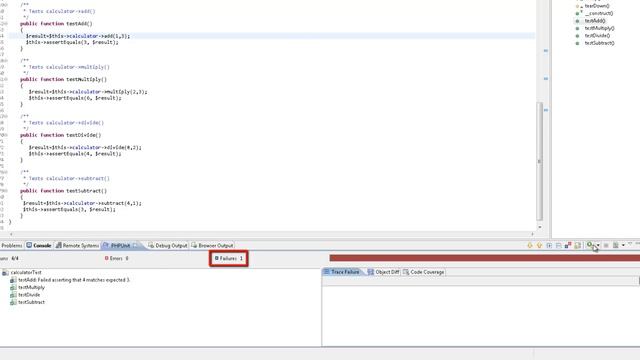Image resolution: width=640 pixels, height=360 pixels.
Task: Click bottom overview ruler marker in editor
Action: (x=546, y=110)
